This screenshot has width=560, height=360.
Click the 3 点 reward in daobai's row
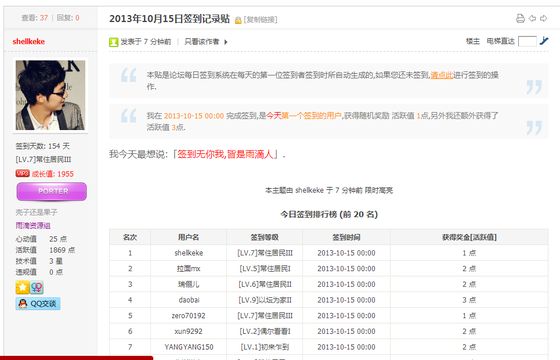point(469,300)
